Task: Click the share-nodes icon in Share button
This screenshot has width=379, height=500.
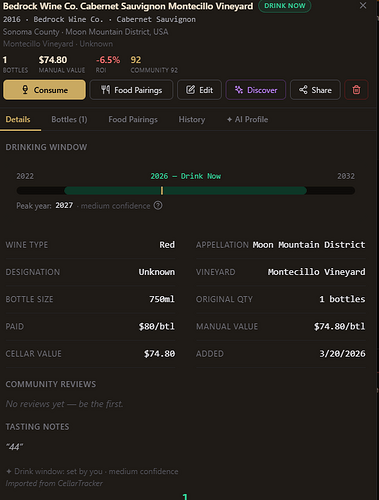Action: point(303,89)
